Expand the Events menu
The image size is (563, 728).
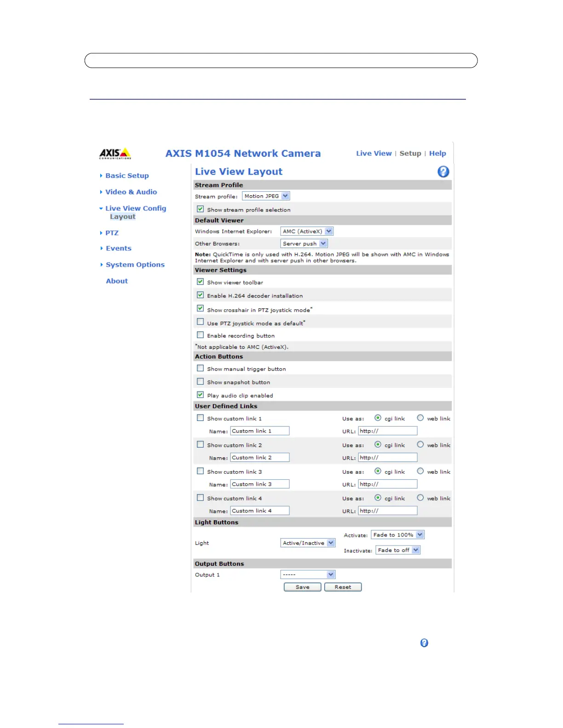tap(119, 248)
